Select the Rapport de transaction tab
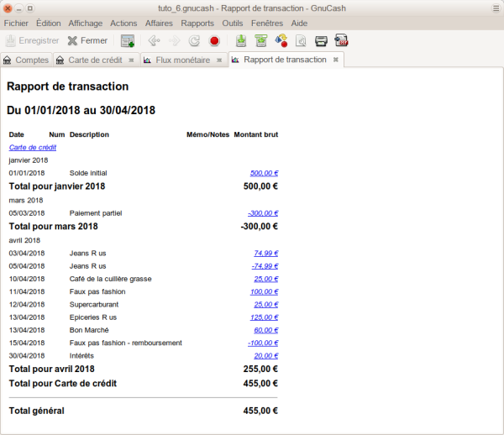 pyautogui.click(x=285, y=60)
